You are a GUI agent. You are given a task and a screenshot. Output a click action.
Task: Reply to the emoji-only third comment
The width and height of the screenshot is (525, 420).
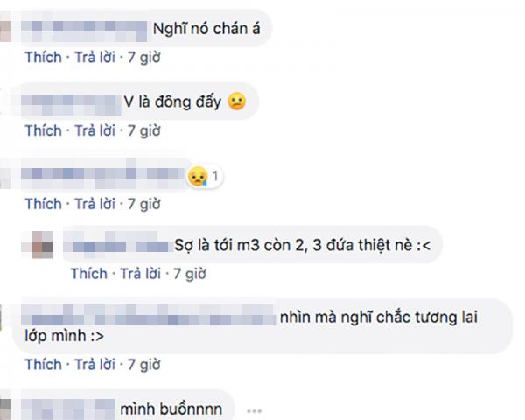click(x=94, y=204)
